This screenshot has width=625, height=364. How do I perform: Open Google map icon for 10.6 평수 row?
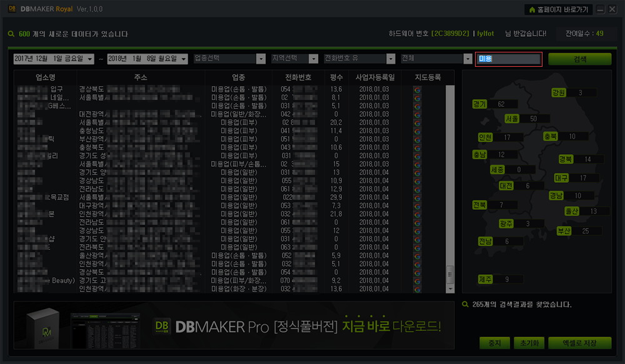click(417, 148)
